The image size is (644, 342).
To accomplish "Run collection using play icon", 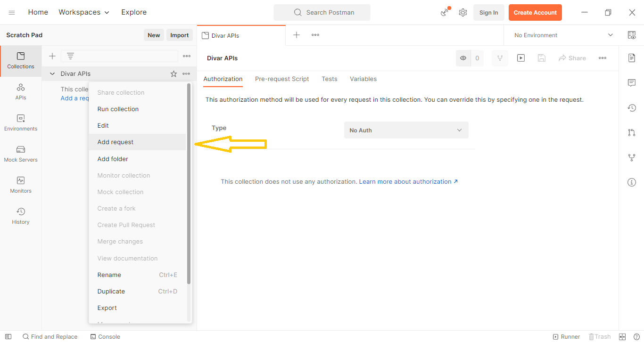I will [x=521, y=58].
